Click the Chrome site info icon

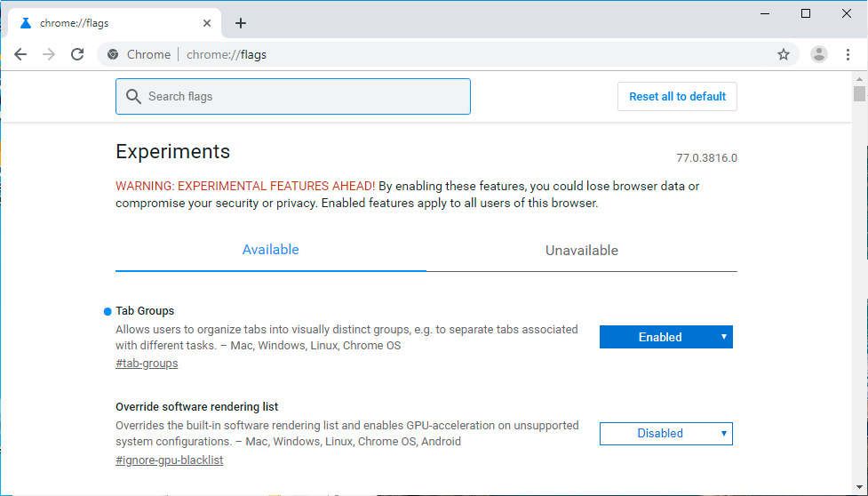pyautogui.click(x=113, y=54)
